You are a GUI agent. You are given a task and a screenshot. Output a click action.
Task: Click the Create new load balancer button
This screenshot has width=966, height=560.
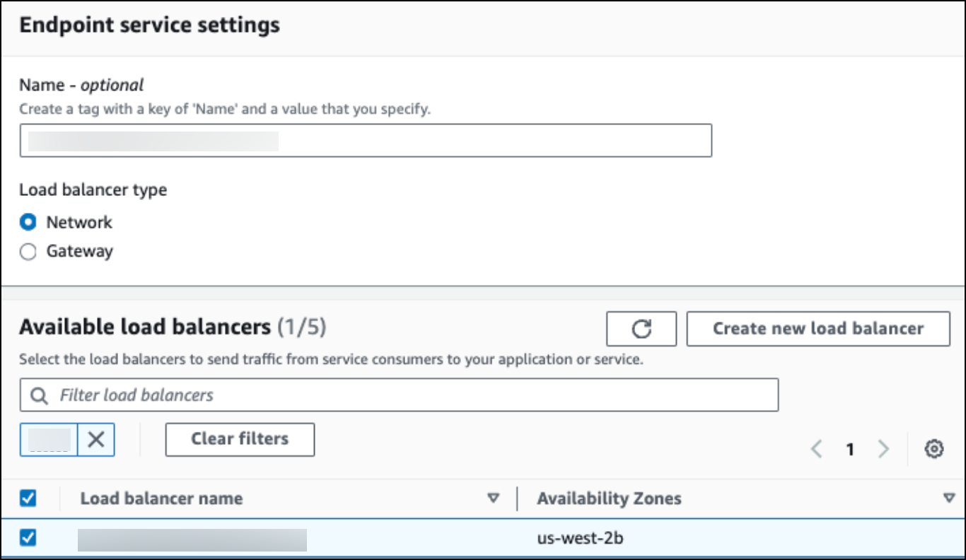coord(817,329)
